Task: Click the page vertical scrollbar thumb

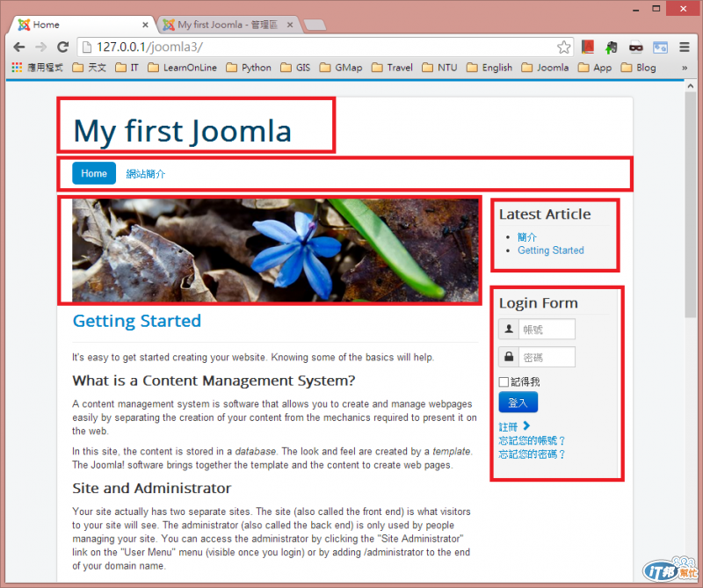Action: point(690,205)
